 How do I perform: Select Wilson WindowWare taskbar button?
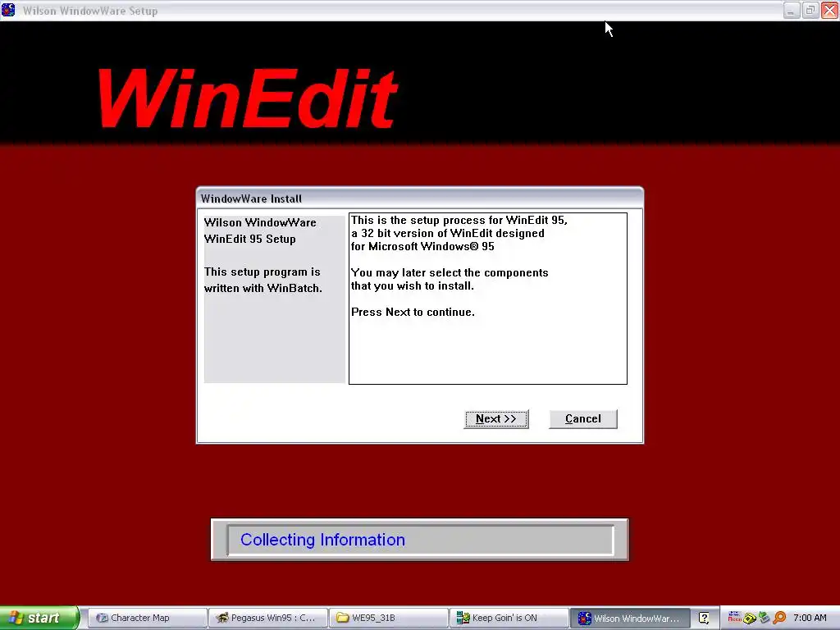630,618
